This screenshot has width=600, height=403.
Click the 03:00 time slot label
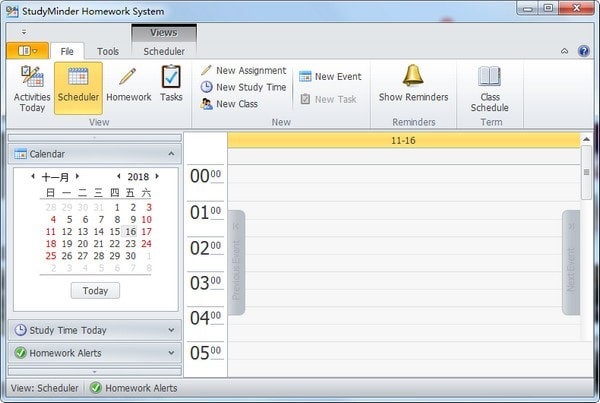(205, 282)
